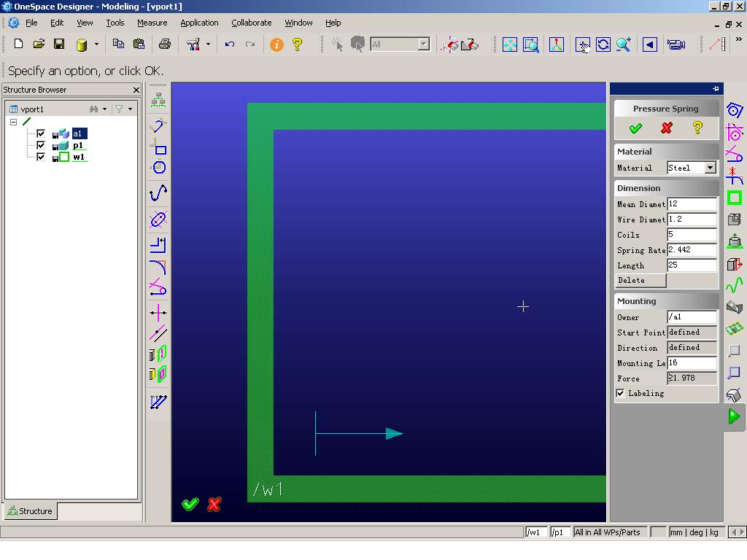Click the Fit view icon

tap(510, 44)
